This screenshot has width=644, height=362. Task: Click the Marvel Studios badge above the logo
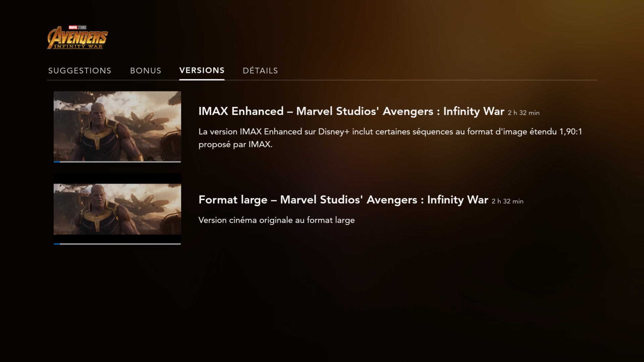[x=77, y=27]
